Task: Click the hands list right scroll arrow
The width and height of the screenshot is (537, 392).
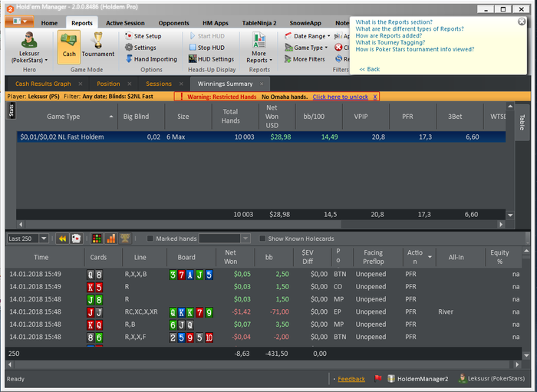Action: (517, 364)
